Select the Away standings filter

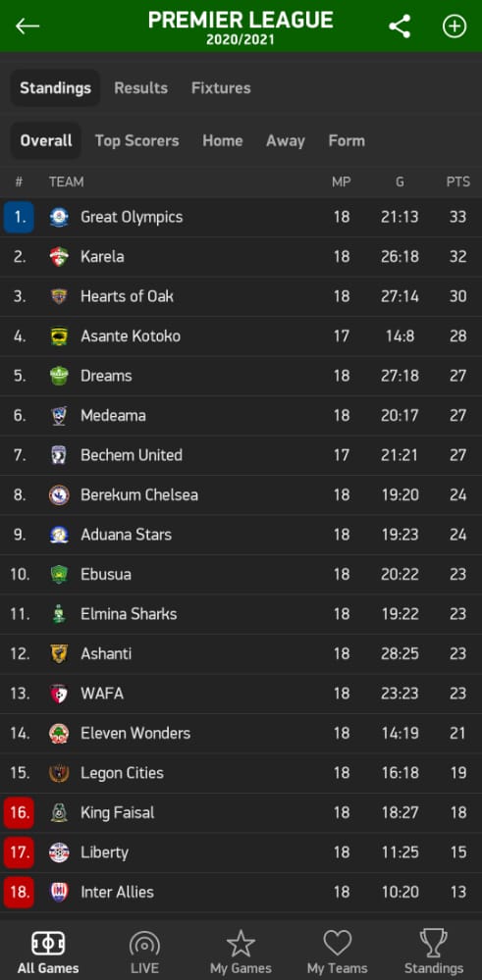pos(285,140)
